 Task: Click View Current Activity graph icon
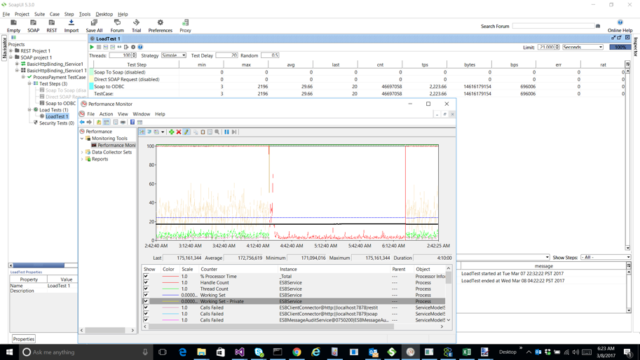[142, 132]
